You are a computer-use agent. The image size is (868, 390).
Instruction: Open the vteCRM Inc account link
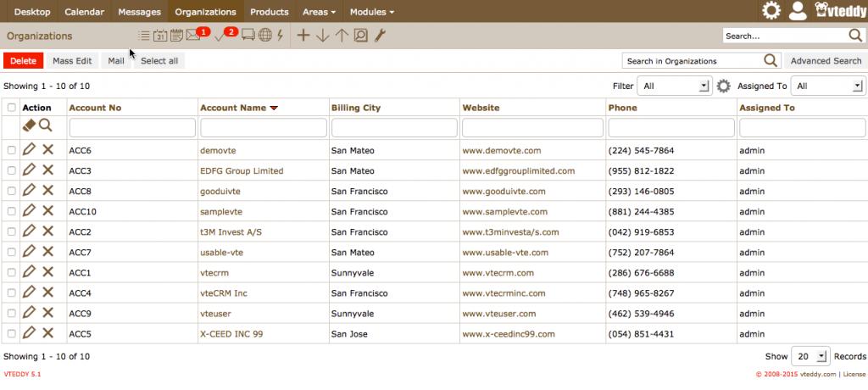pyautogui.click(x=224, y=293)
